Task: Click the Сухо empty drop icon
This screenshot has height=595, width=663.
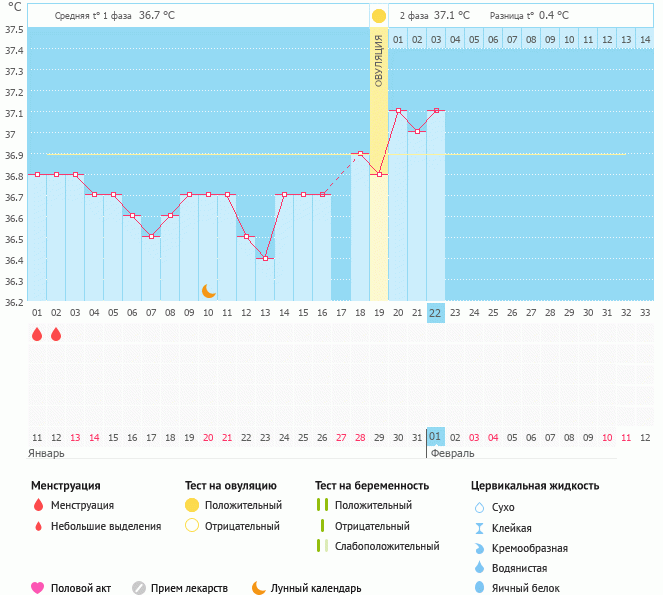Action: click(479, 507)
